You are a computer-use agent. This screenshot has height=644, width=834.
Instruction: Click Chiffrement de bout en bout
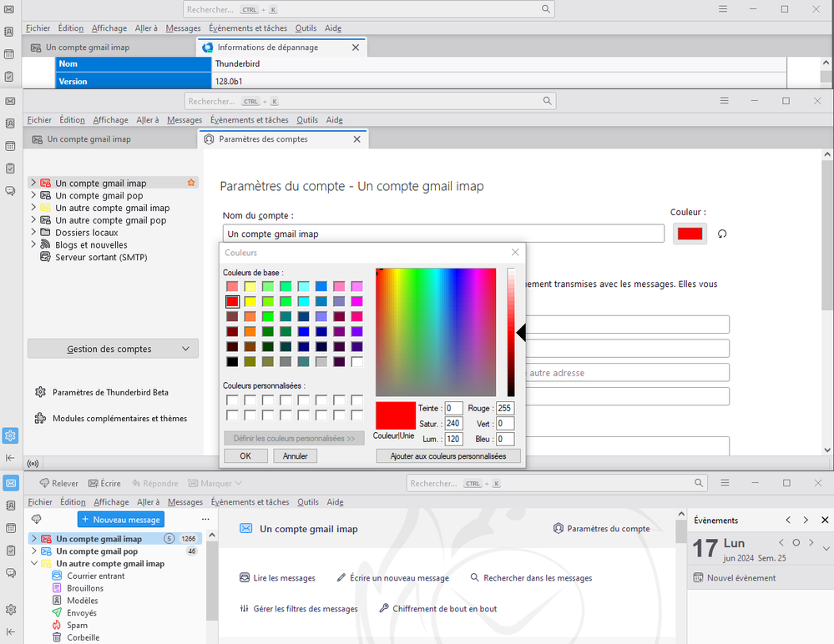(x=437, y=608)
